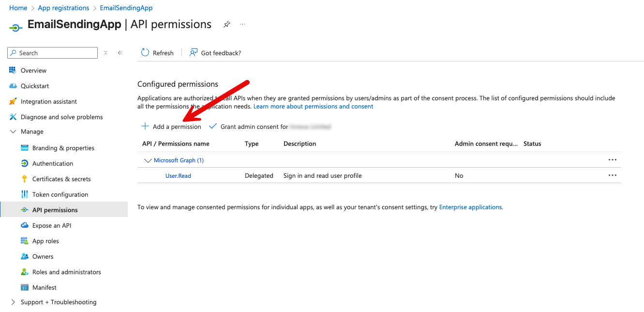Click Add a permission
644x312 pixels.
(171, 126)
